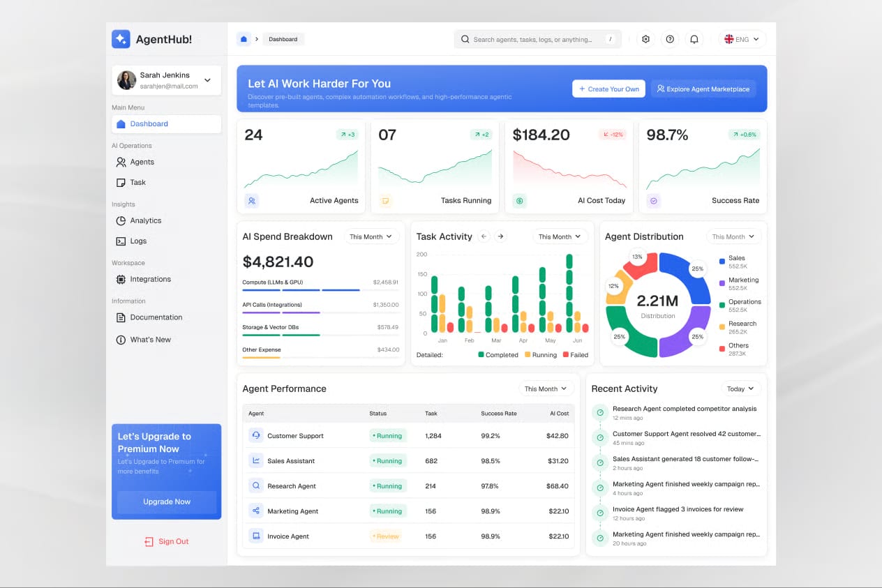Click the Research Agent magnifier icon
Screen dimensions: 882x588
coord(256,485)
